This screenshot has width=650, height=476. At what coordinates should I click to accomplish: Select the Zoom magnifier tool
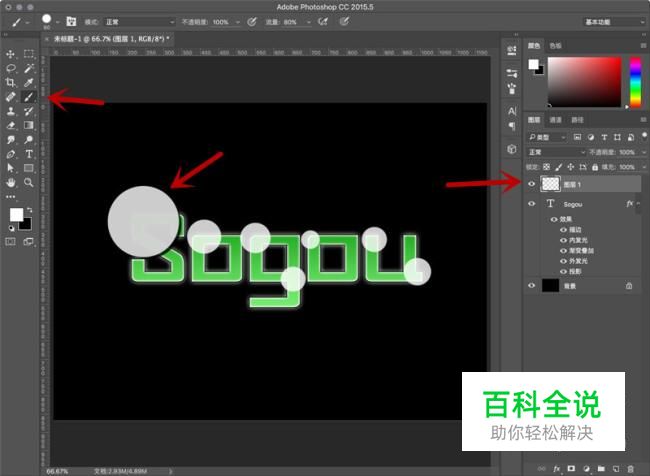coord(29,182)
